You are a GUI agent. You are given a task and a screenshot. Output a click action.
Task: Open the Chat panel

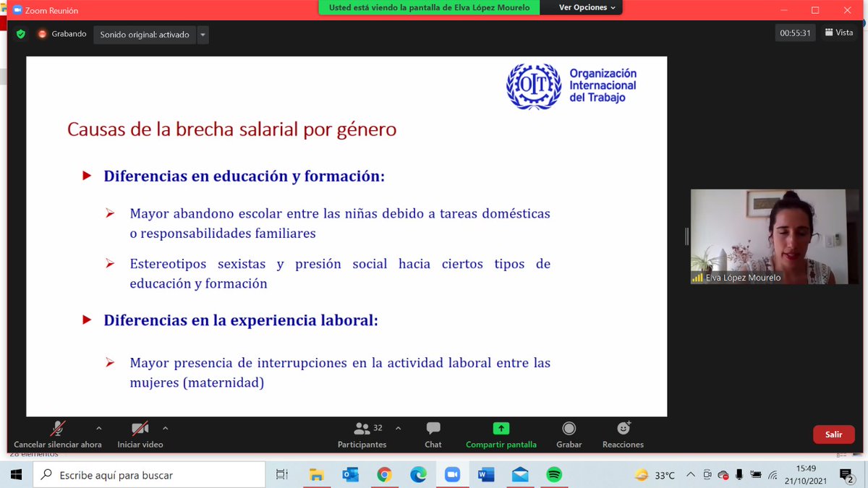[433, 435]
